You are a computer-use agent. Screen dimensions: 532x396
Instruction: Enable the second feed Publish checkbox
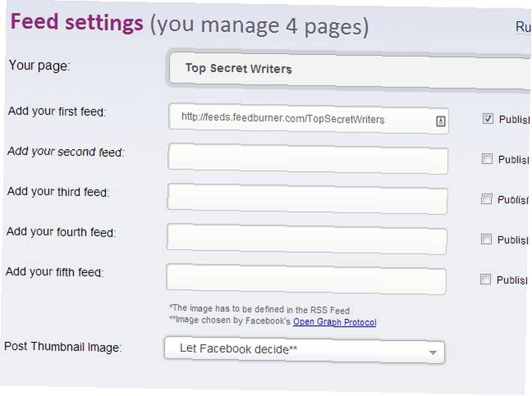tap(487, 158)
